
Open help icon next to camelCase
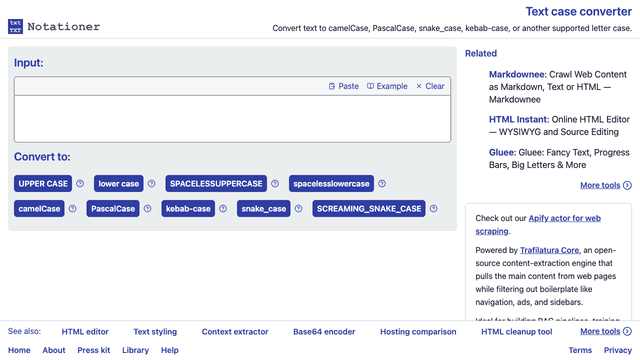pyautogui.click(x=72, y=209)
